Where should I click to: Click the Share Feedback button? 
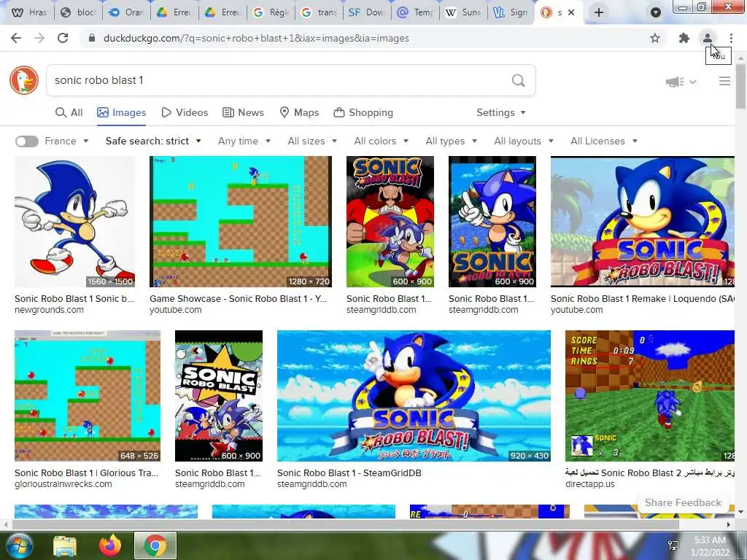(x=683, y=503)
